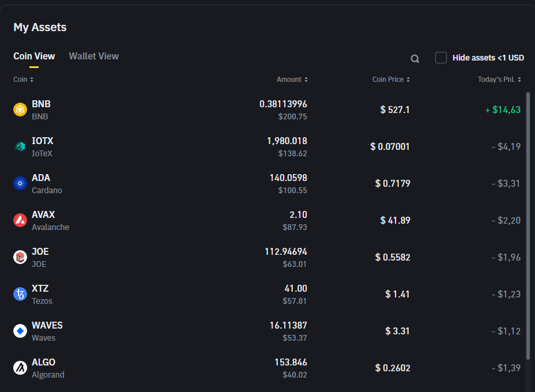Click the Waves coin logo icon
The width and height of the screenshot is (535, 392).
click(20, 330)
